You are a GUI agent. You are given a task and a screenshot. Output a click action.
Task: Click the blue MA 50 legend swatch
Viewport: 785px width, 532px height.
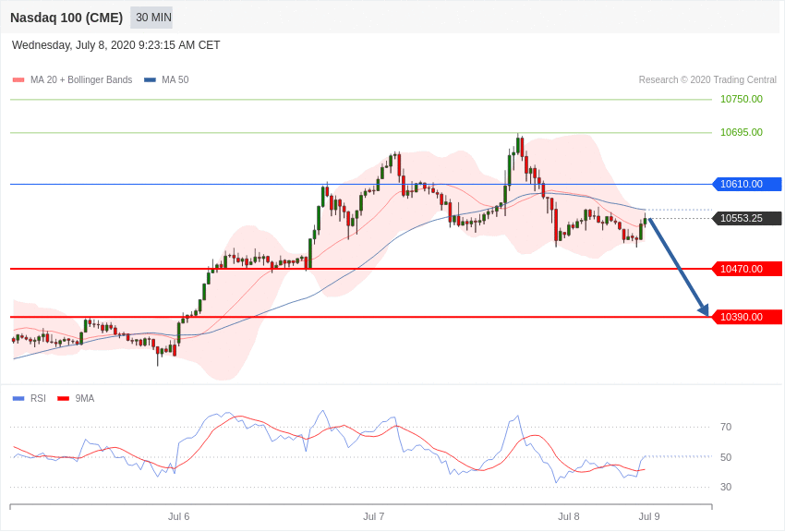150,80
